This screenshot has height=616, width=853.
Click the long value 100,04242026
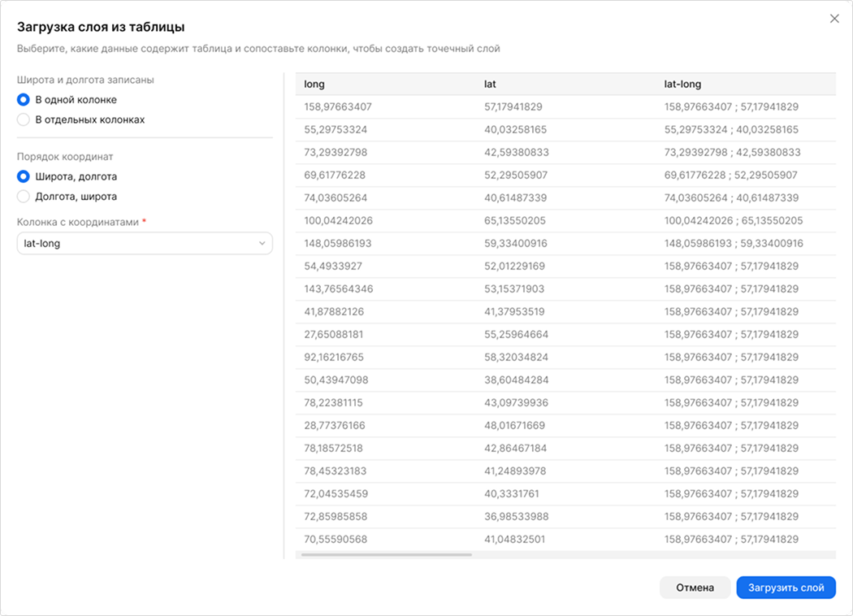[339, 221]
